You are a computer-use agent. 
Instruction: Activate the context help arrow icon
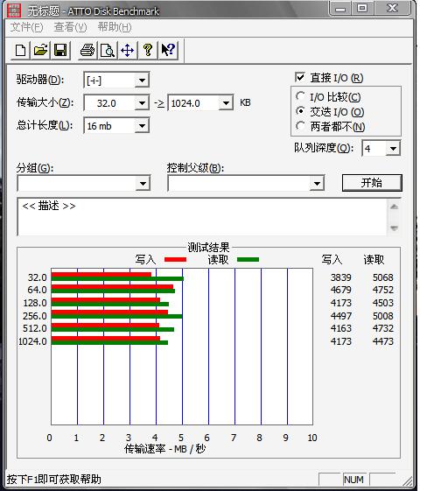168,50
